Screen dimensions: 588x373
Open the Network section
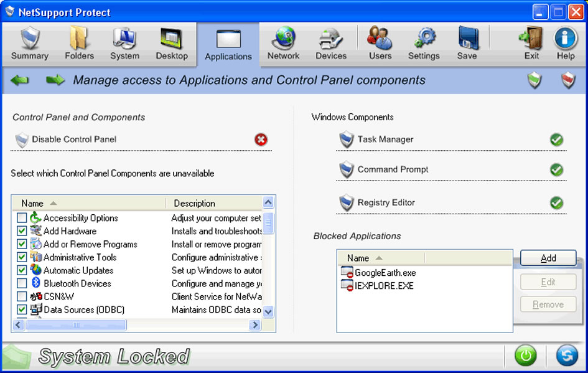pos(283,44)
